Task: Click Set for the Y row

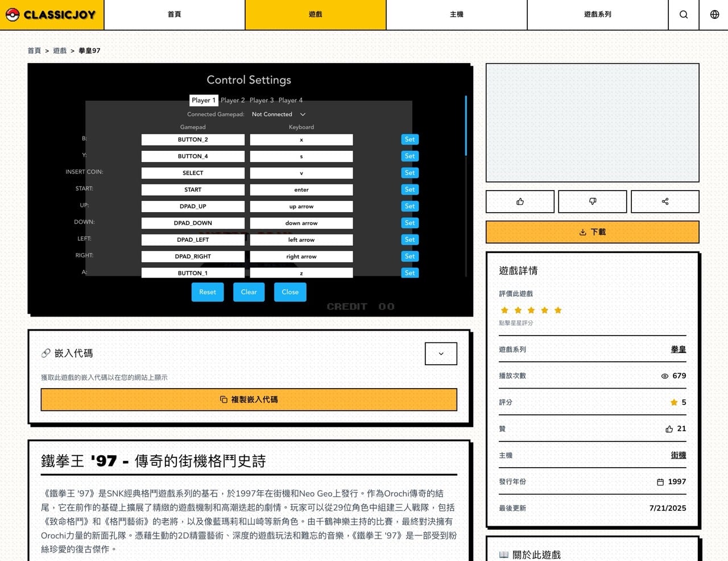Action: coord(409,156)
